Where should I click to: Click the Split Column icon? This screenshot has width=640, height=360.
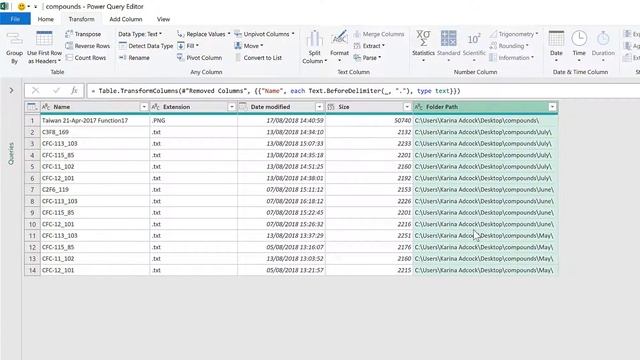coord(314,39)
